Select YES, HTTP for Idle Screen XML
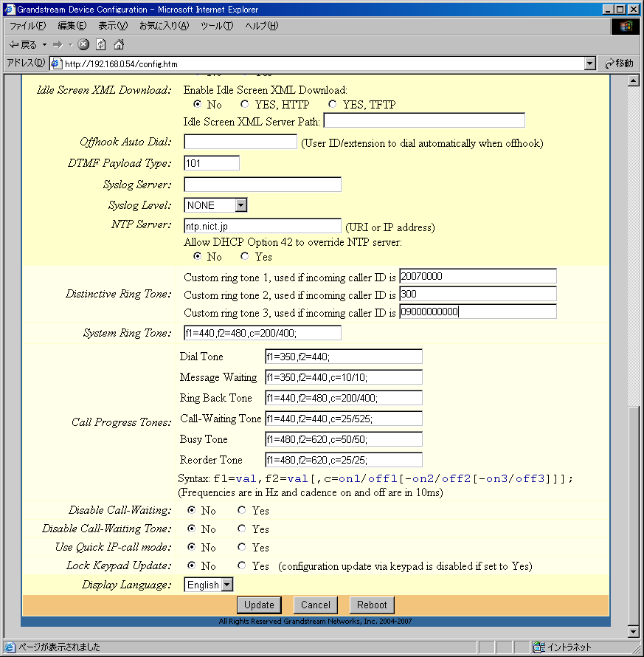The image size is (644, 657). (x=245, y=105)
